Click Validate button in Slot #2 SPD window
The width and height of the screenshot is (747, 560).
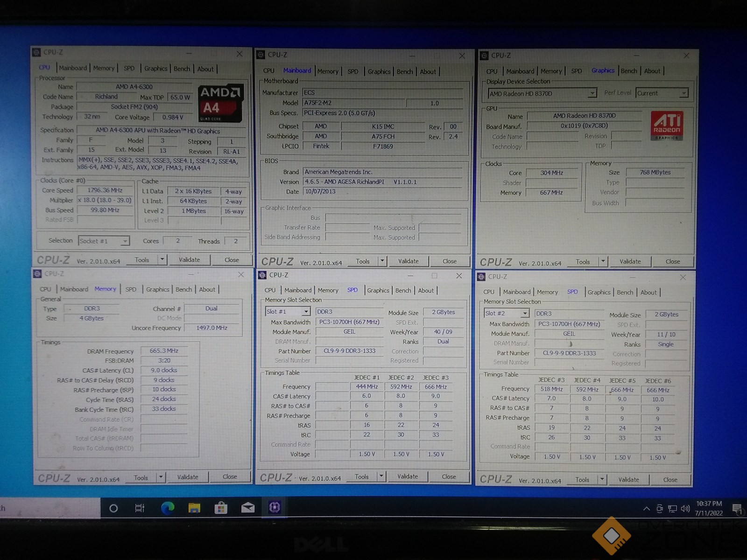628,479
